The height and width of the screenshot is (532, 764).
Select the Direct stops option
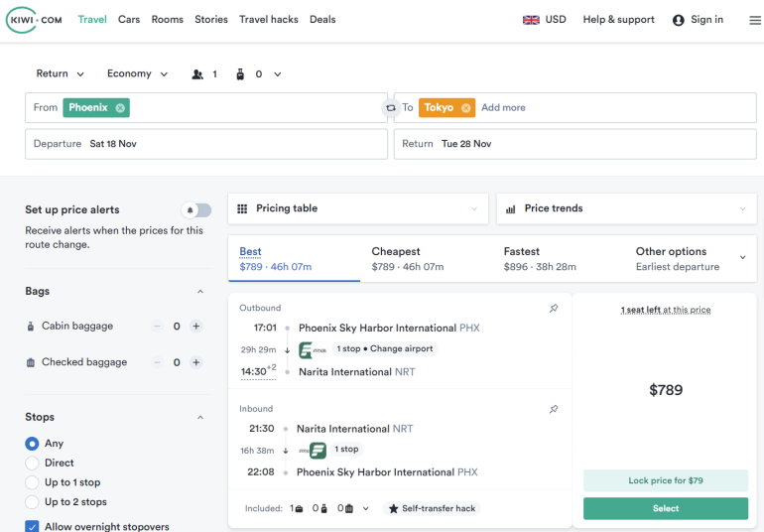tap(33, 464)
